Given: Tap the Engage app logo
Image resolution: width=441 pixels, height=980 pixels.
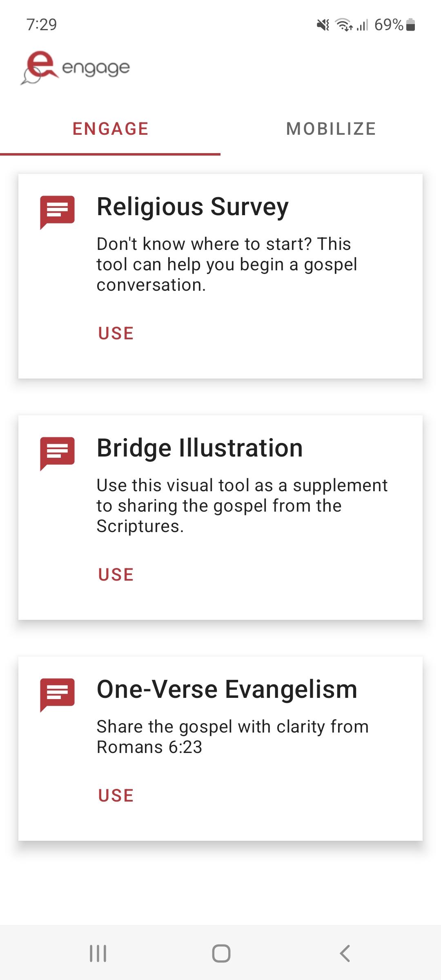Looking at the screenshot, I should click(75, 68).
